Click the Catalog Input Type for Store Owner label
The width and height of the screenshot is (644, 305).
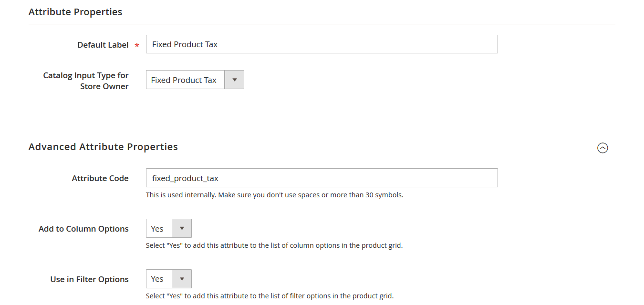pos(86,81)
